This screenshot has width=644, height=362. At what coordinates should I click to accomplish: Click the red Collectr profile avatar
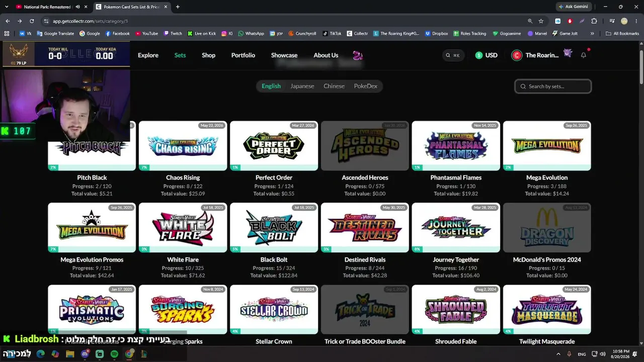[517, 55]
